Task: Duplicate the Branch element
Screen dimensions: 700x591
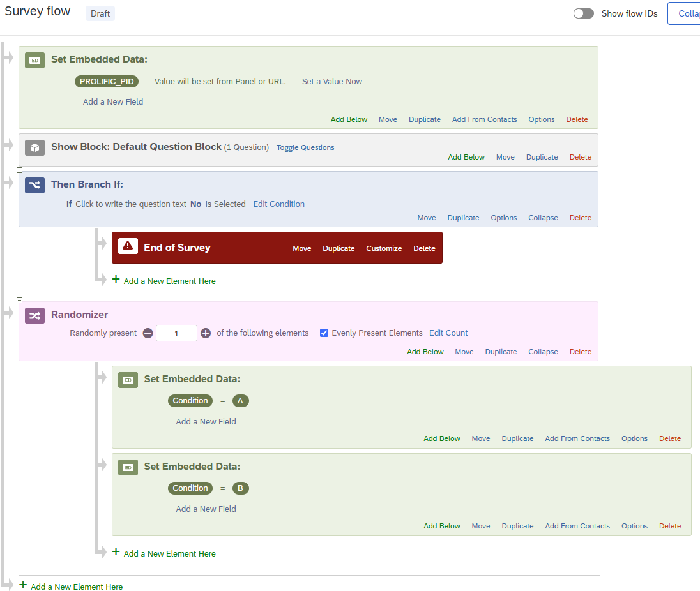Action: [x=464, y=218]
